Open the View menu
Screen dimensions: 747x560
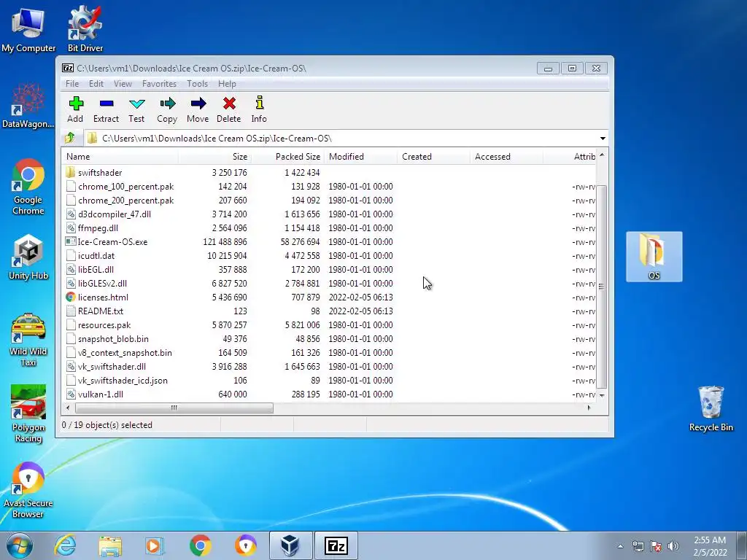[x=123, y=84]
